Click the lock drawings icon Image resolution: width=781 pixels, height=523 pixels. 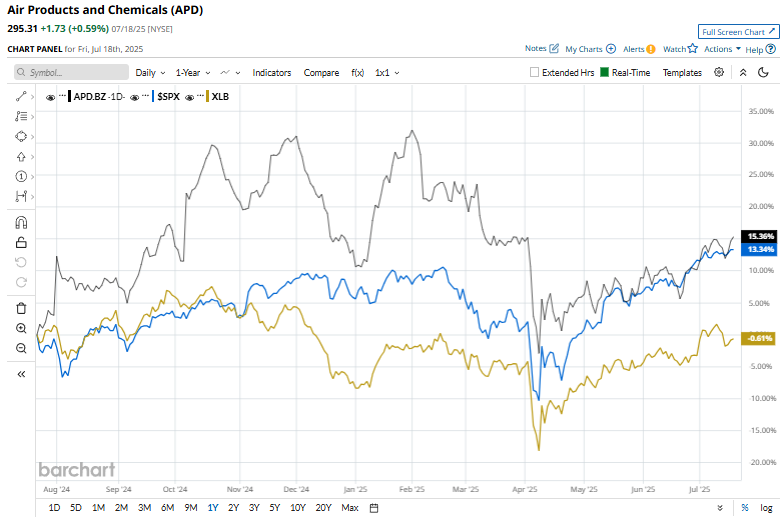point(21,243)
